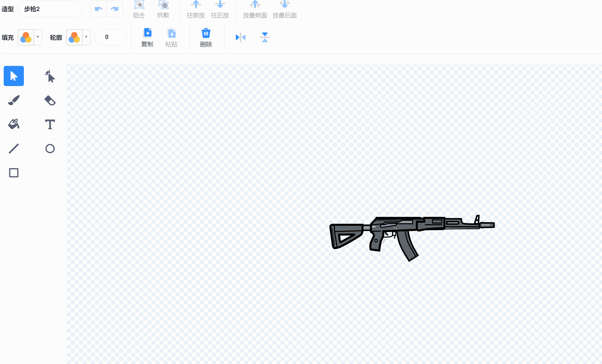Pick the Fill bucket tool
Screen dimensions: 602x364
(x=14, y=124)
